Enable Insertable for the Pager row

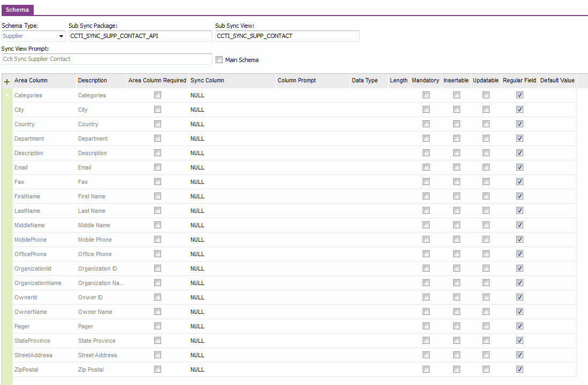click(x=456, y=326)
